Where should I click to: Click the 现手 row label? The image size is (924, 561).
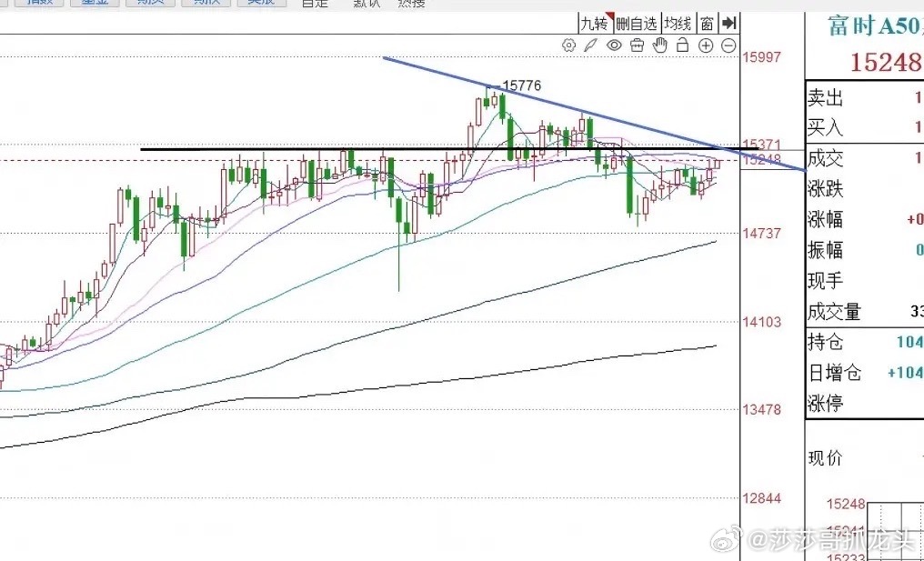pos(825,281)
